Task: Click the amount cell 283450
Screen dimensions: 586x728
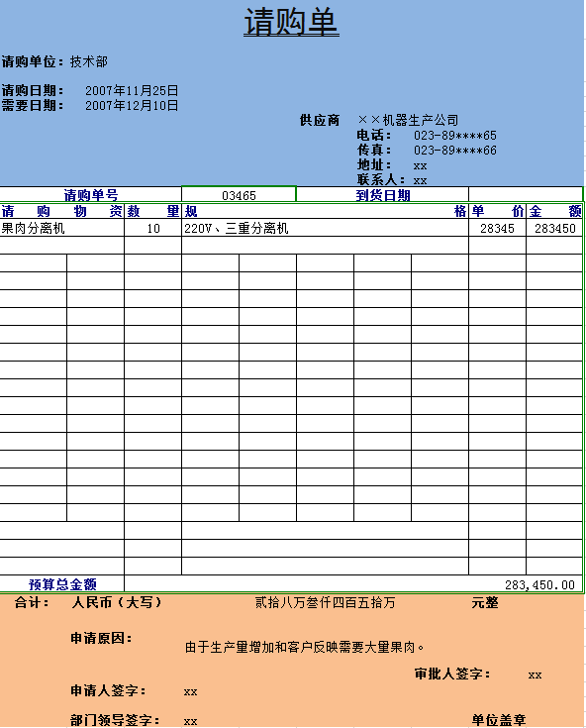Action: pos(554,228)
